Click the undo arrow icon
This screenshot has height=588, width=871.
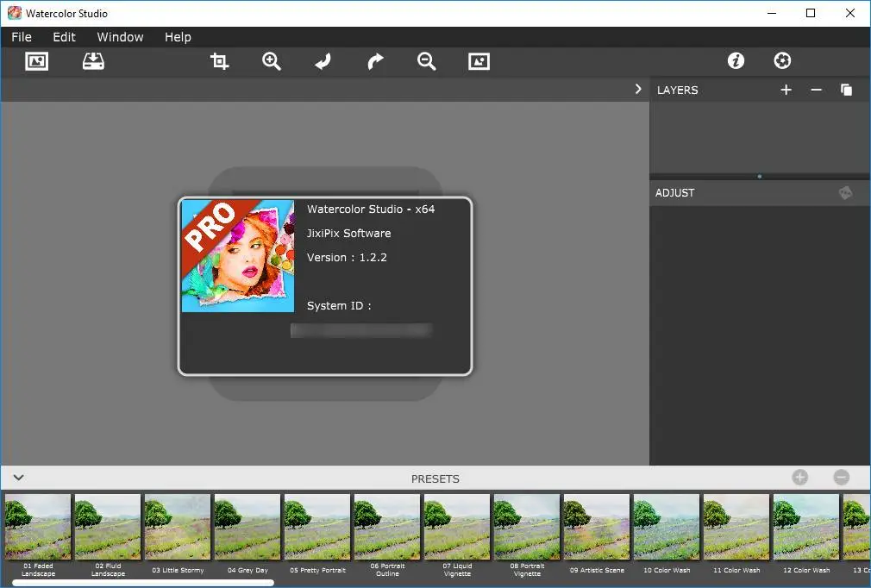pos(323,61)
